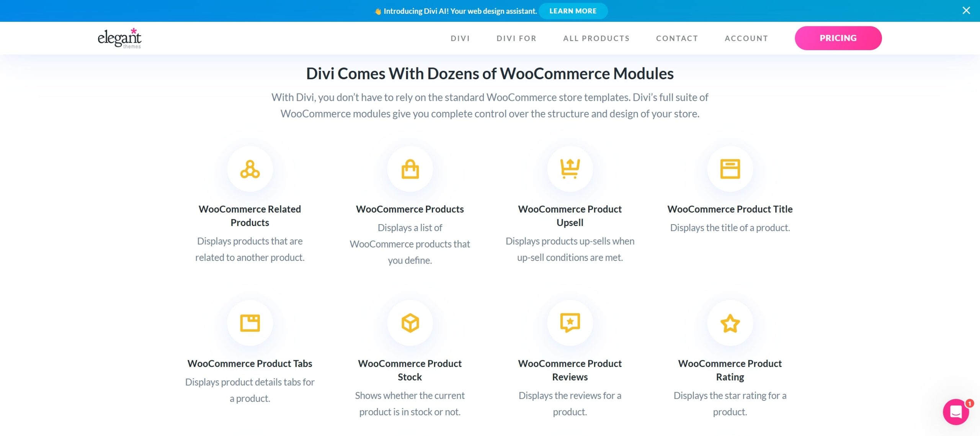Viewport: 980px width, 436px height.
Task: Click the LEARN MORE banner button
Action: click(x=572, y=11)
